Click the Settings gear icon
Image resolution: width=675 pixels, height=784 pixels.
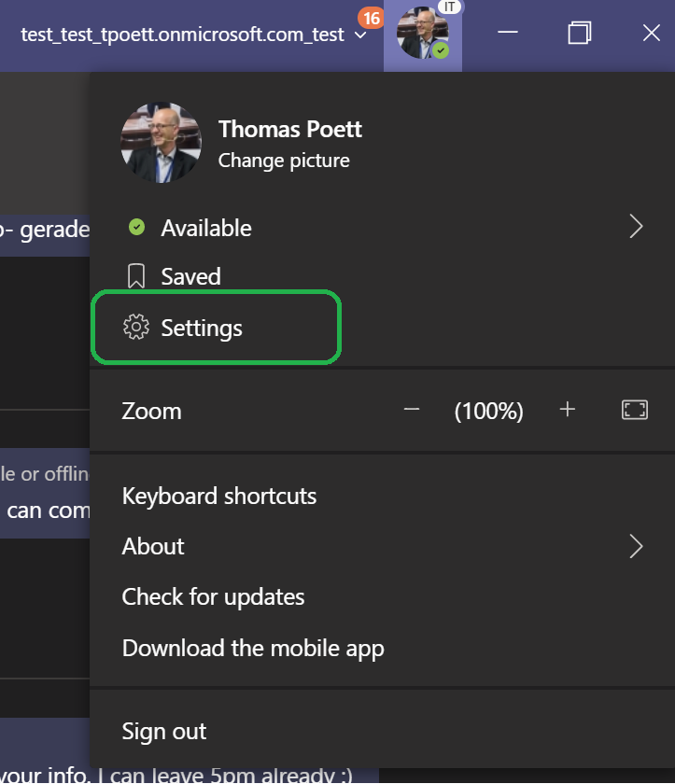click(135, 328)
